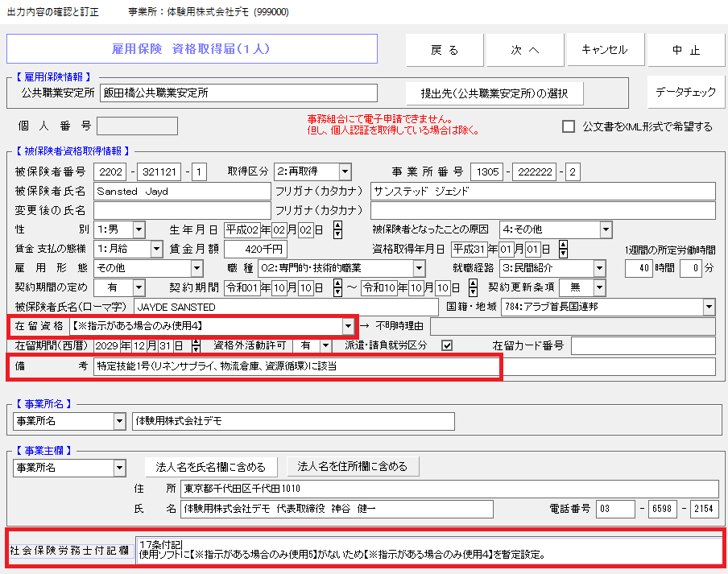Viewport: 728px width, 574px height.
Task: Open the 在留資格 dropdown list
Action: point(348,326)
